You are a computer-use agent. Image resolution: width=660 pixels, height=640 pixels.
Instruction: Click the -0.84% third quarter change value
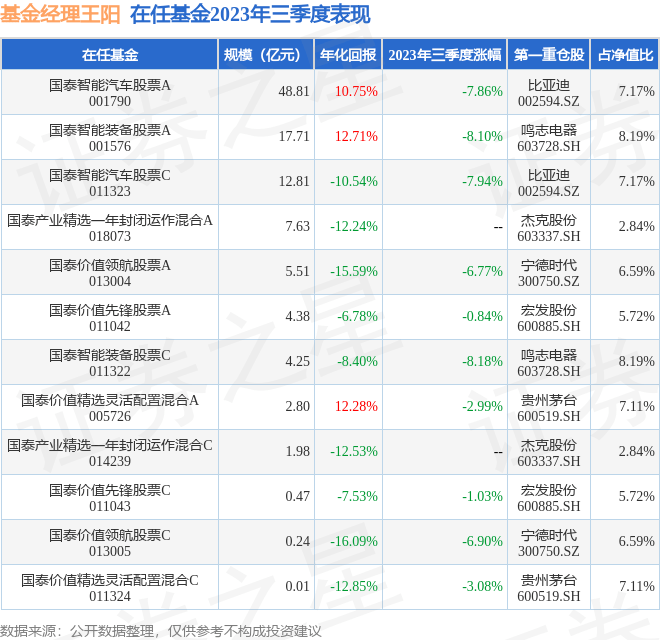click(482, 317)
